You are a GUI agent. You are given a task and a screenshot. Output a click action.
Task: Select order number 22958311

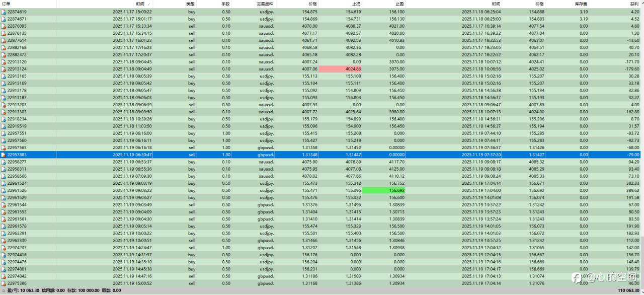(17, 169)
